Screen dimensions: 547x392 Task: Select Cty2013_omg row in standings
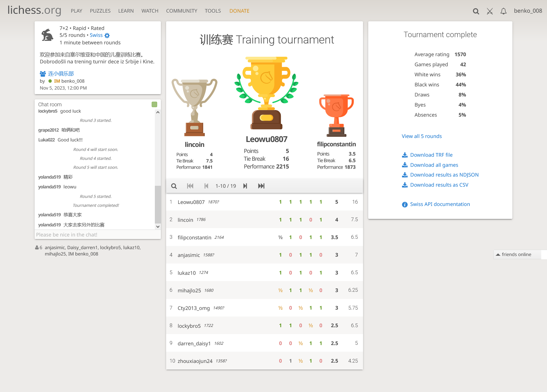(x=264, y=308)
